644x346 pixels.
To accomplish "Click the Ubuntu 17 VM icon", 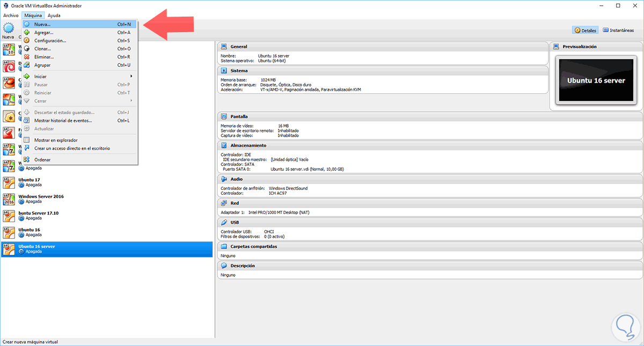I will [9, 182].
